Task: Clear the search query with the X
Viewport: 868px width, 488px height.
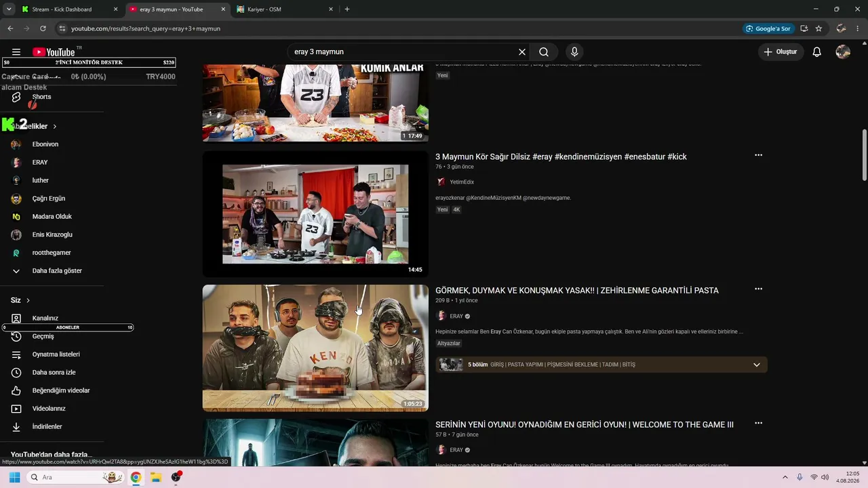Action: click(522, 52)
